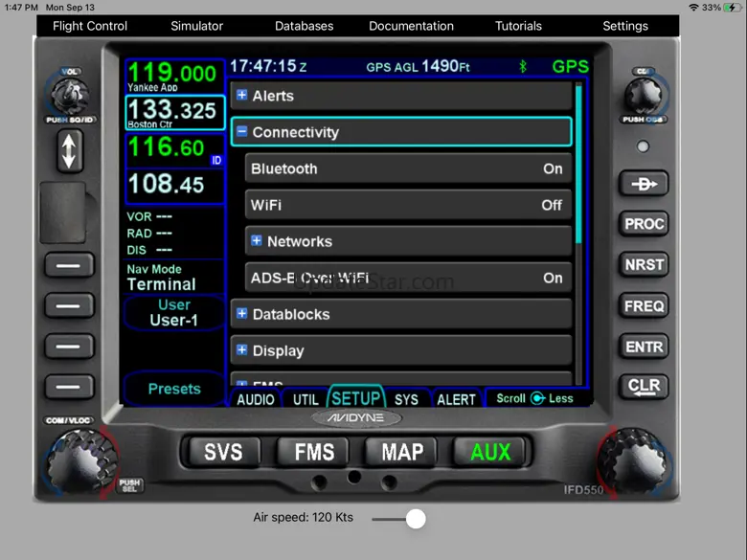Tap the third line-select key on left bezel
Viewport: 747px width, 560px height.
[x=69, y=347]
